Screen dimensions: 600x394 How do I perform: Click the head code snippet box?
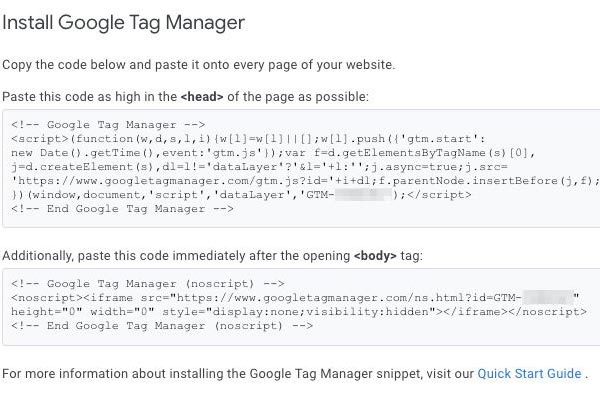coord(301,168)
